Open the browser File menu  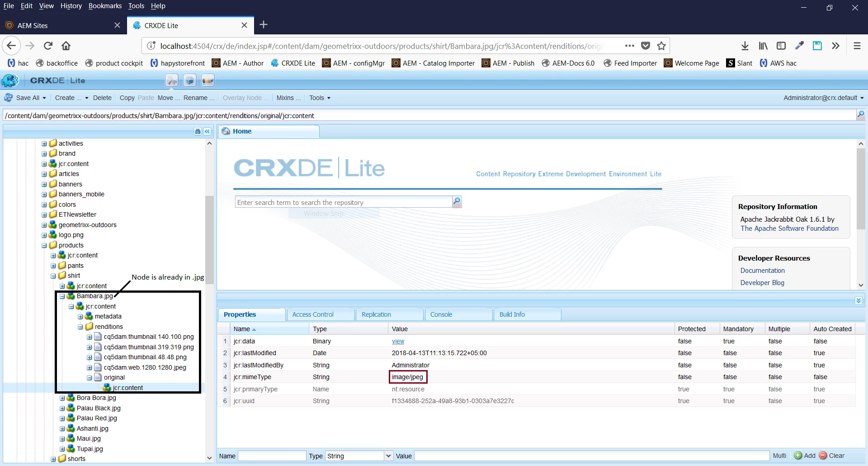point(9,6)
